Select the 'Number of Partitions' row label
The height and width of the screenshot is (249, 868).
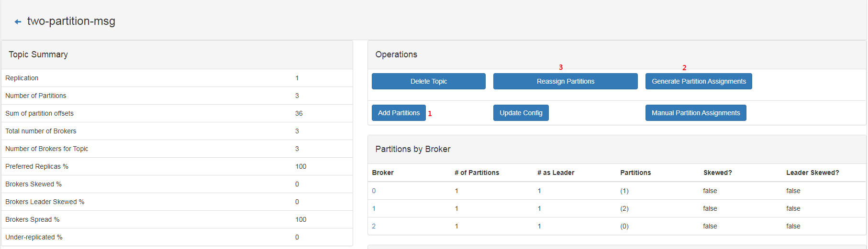tap(36, 96)
